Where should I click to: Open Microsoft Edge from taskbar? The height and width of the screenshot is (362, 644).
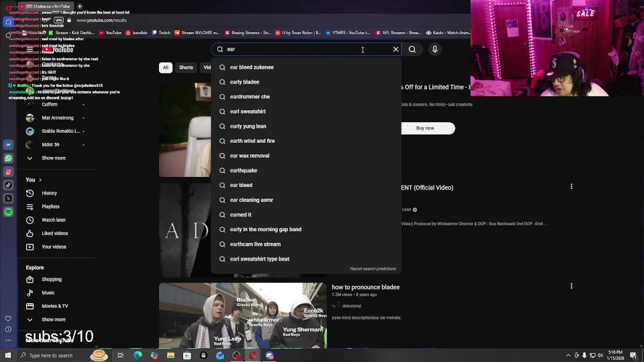(x=137, y=355)
